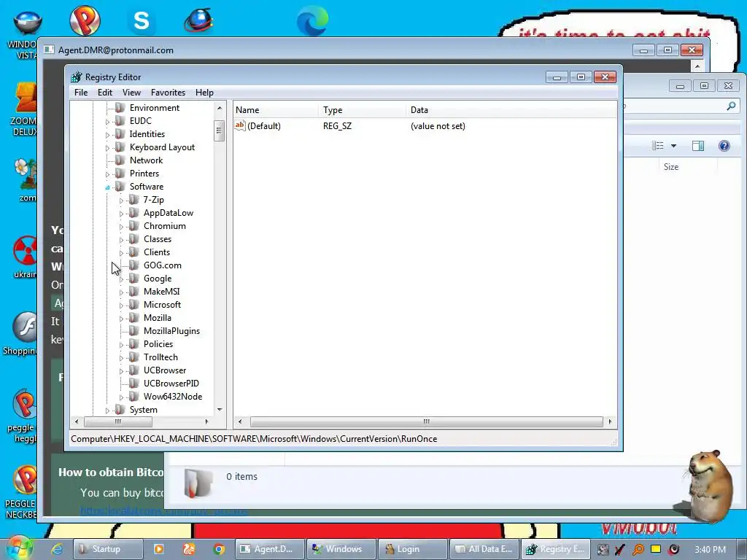
Task: Open the view options dropdown arrow in Explorer
Action: [673, 146]
